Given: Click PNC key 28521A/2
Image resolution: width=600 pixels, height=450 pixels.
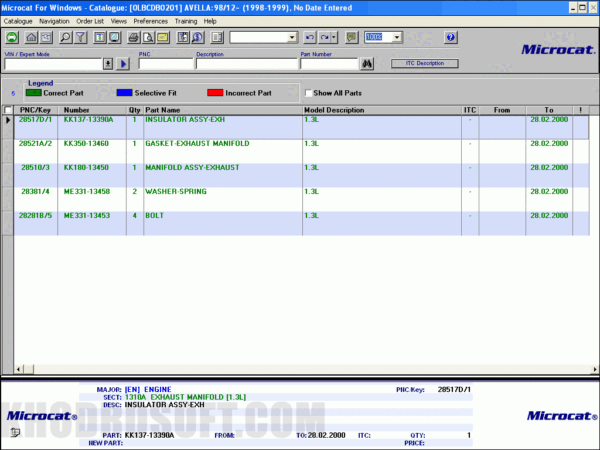Looking at the screenshot, I should (35, 143).
